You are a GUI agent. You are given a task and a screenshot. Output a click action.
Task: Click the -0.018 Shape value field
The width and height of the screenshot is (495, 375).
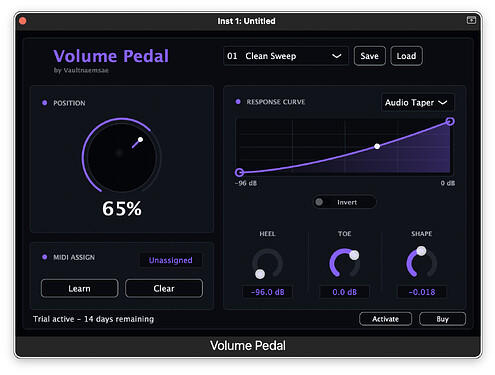422,292
